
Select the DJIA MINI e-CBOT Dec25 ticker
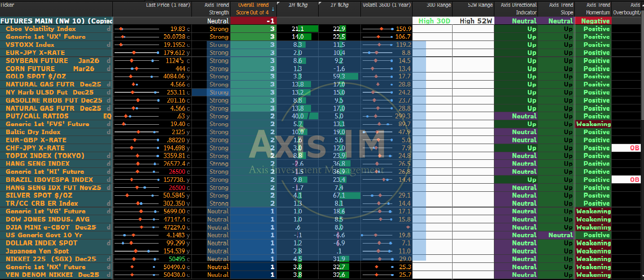point(51,227)
